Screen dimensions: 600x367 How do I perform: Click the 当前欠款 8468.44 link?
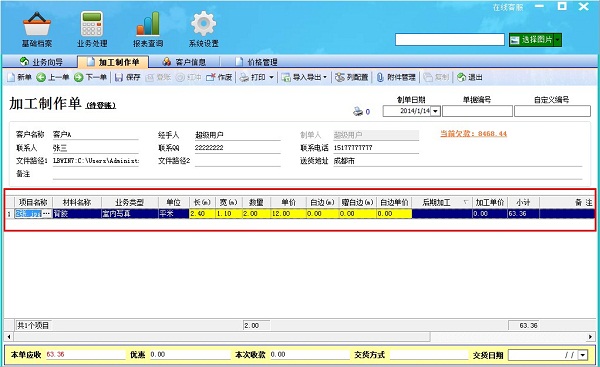click(473, 134)
